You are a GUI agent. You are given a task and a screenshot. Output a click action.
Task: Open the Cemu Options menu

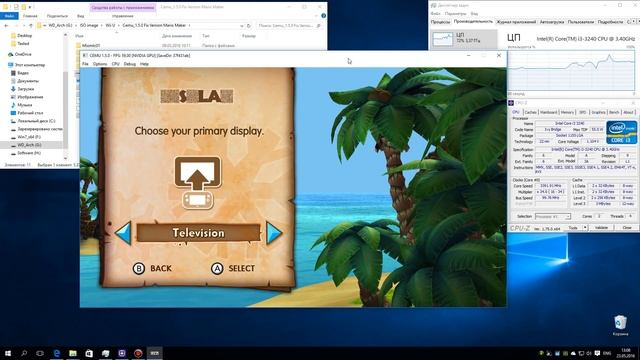100,64
